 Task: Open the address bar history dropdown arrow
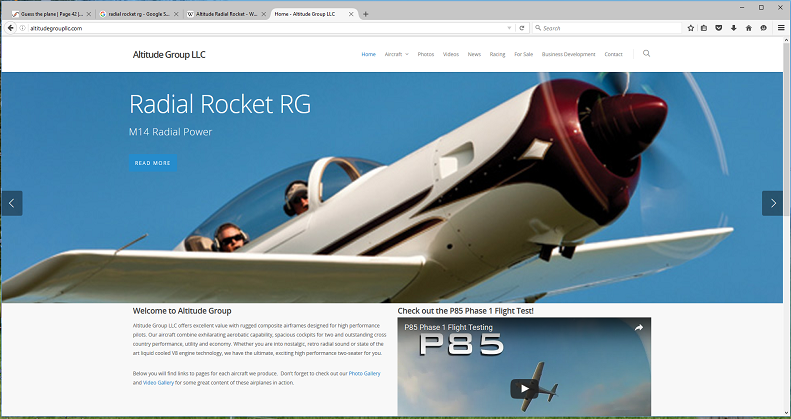(510, 28)
